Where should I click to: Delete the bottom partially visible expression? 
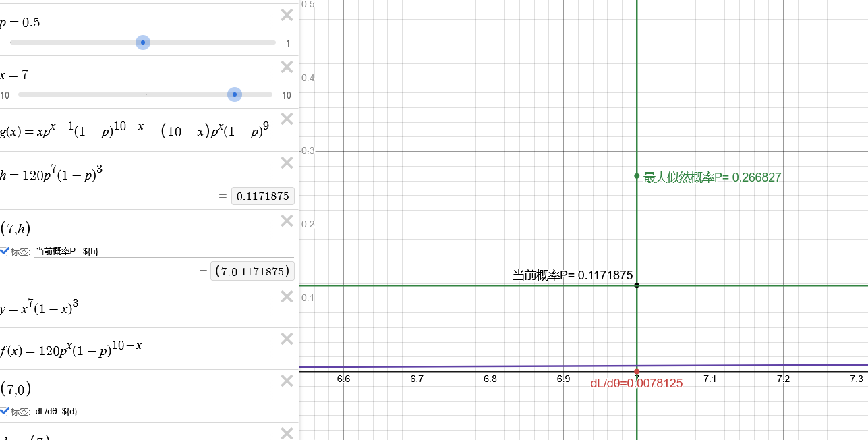(287, 433)
